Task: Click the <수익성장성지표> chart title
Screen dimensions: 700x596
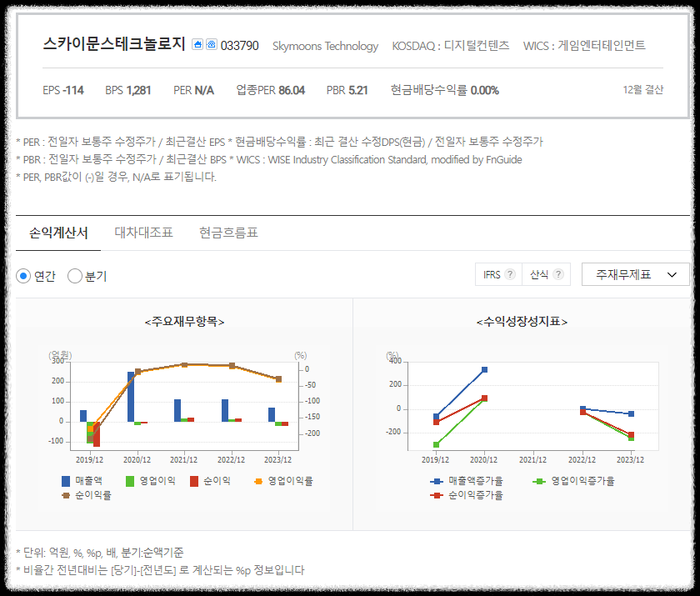Action: pyautogui.click(x=522, y=322)
